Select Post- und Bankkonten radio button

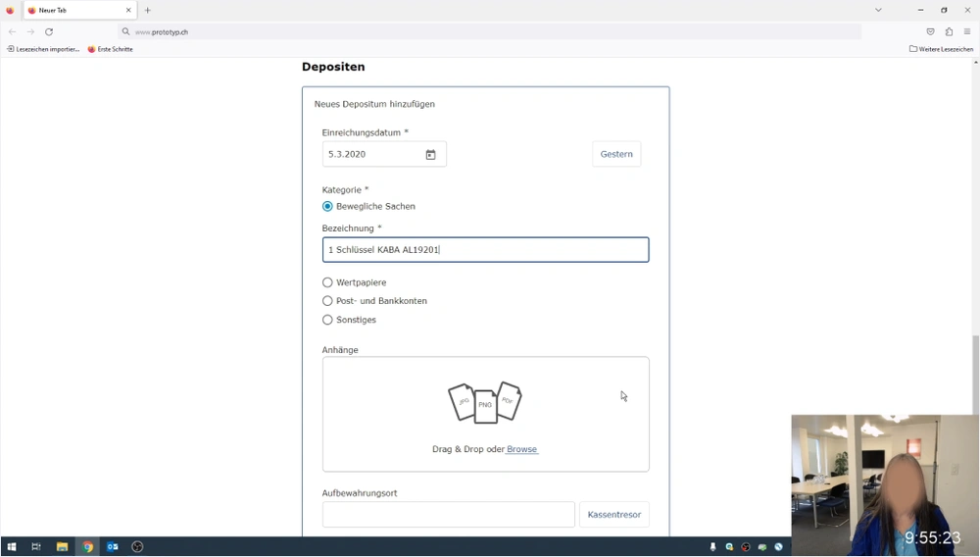tap(327, 301)
